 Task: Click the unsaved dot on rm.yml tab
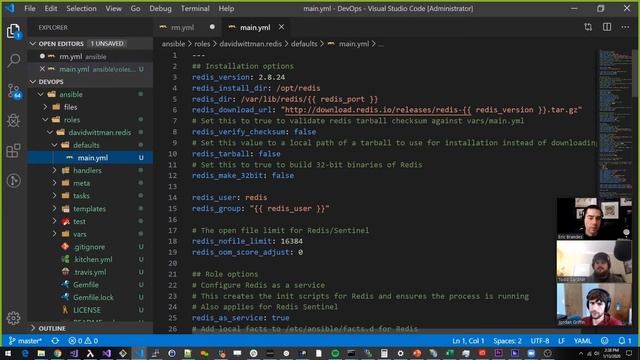pyautogui.click(x=212, y=27)
